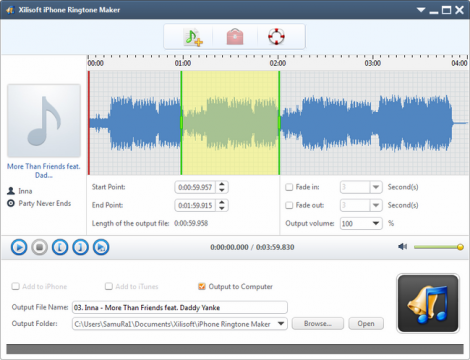
Task: Play the selected segment icon
Action: coord(101,247)
